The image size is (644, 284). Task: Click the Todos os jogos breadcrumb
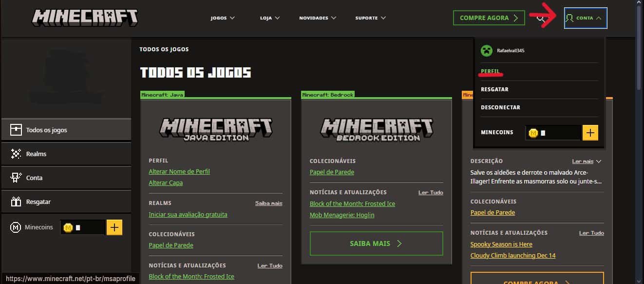pos(164,49)
